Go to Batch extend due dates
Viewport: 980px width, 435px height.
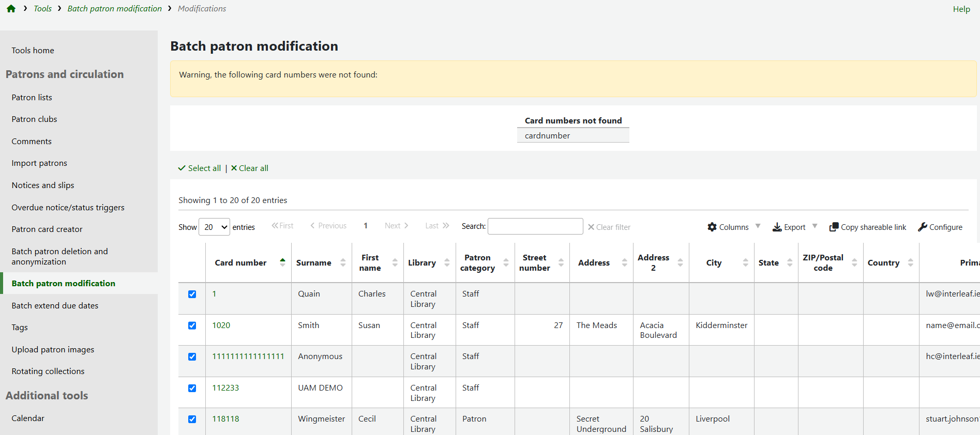(55, 305)
